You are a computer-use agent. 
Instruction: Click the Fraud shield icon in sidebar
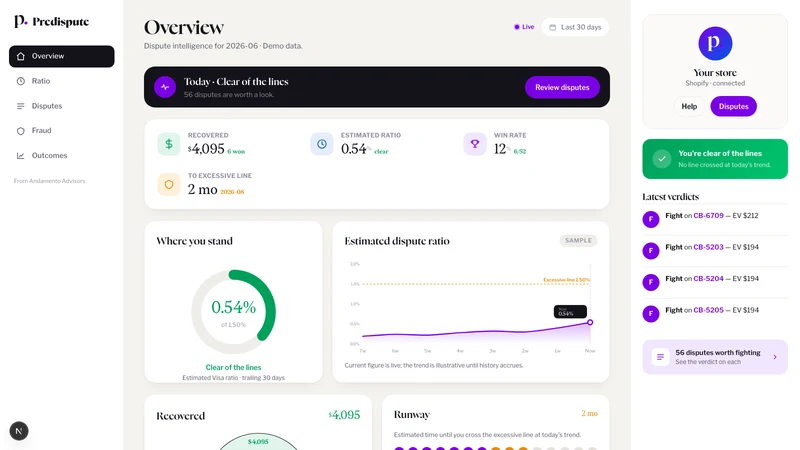[x=20, y=131]
